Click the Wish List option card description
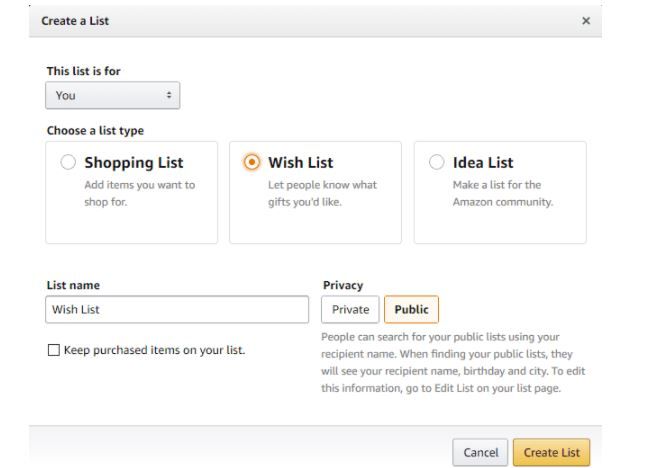This screenshot has width=666, height=468. pyautogui.click(x=322, y=193)
